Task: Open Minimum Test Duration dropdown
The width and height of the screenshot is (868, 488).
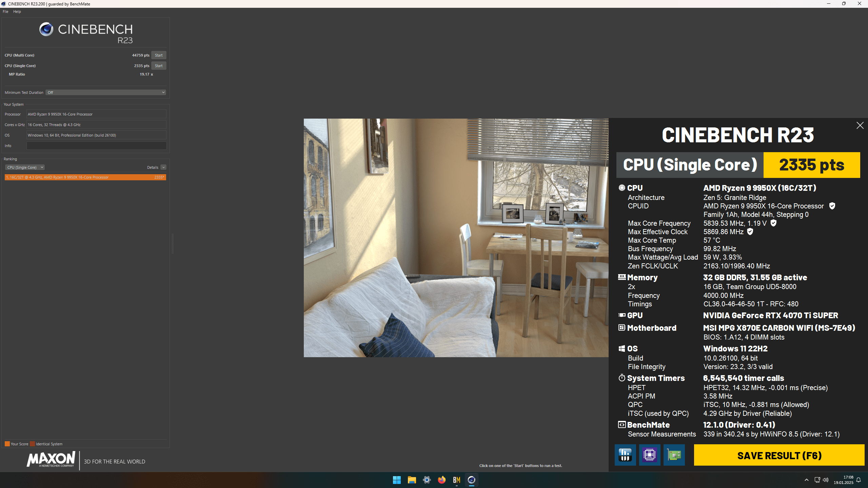Action: point(106,93)
